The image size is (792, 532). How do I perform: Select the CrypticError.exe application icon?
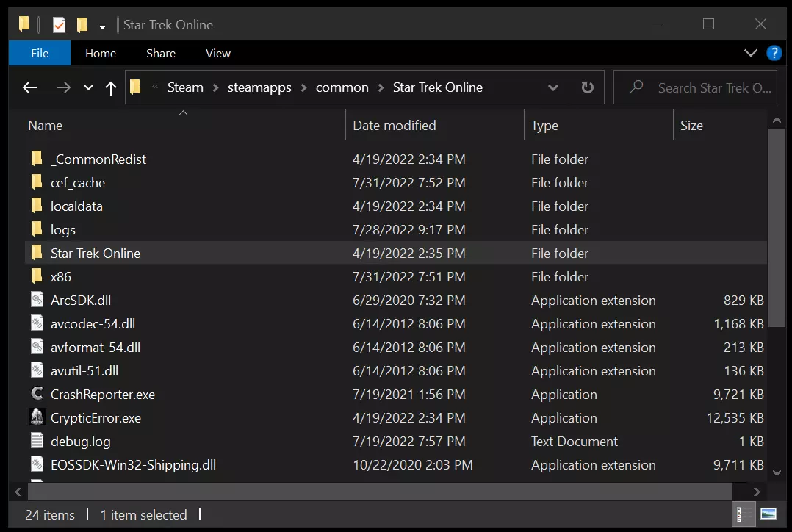(37, 418)
